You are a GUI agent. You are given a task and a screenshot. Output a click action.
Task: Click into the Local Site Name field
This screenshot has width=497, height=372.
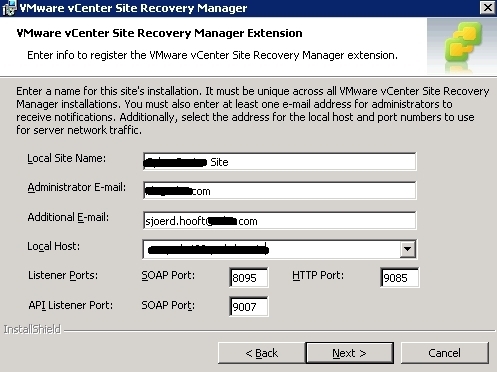[280, 162]
